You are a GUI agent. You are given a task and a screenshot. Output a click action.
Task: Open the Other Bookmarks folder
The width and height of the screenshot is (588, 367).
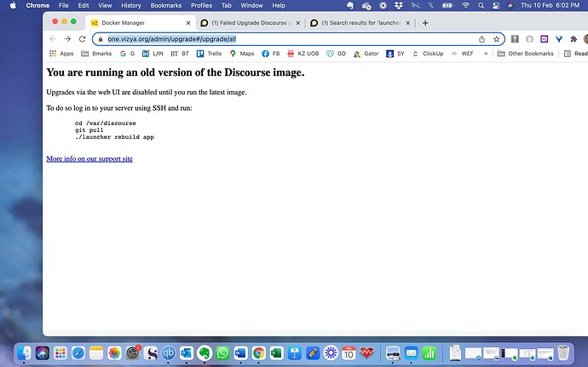click(x=526, y=54)
